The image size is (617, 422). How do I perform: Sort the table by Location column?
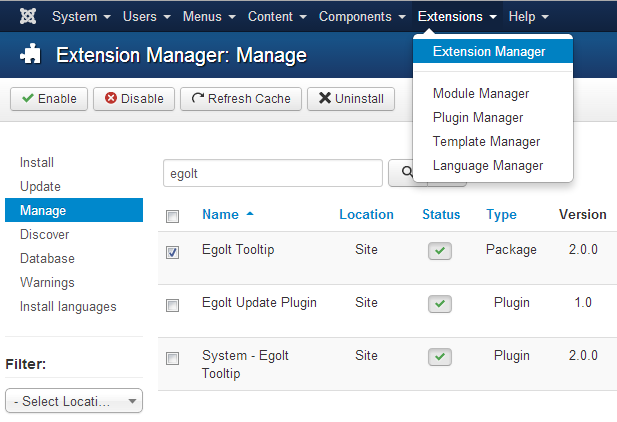[366, 215]
